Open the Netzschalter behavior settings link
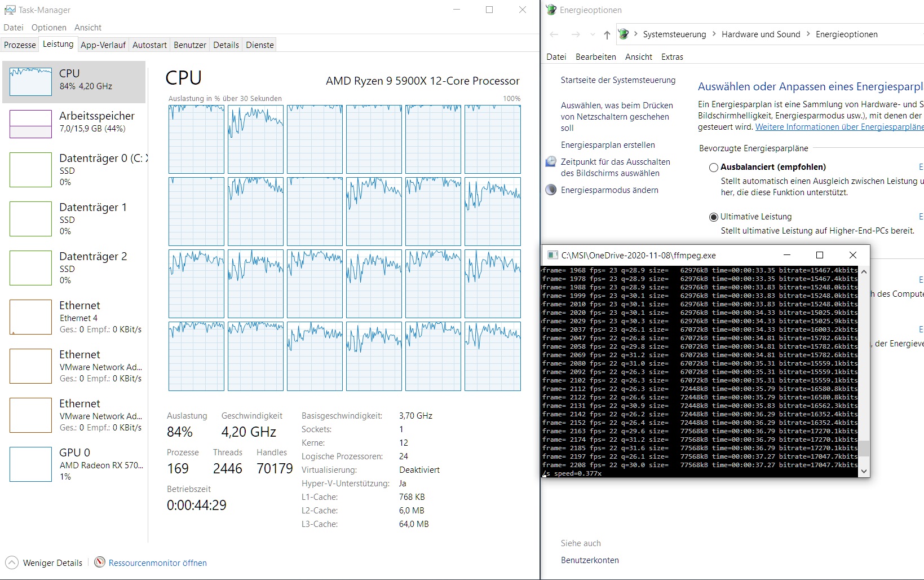The image size is (924, 580). point(617,117)
